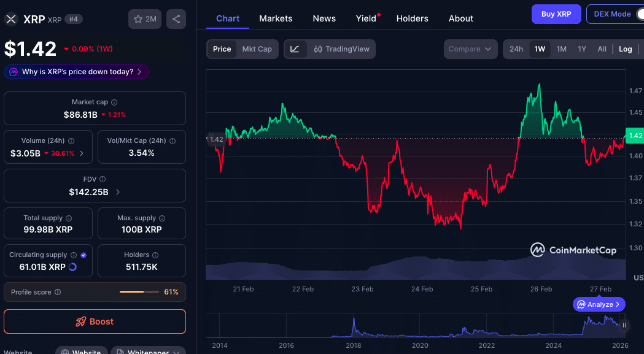Click Volume (24h) info icon
Screen dimensions: 644x354
[71, 141]
